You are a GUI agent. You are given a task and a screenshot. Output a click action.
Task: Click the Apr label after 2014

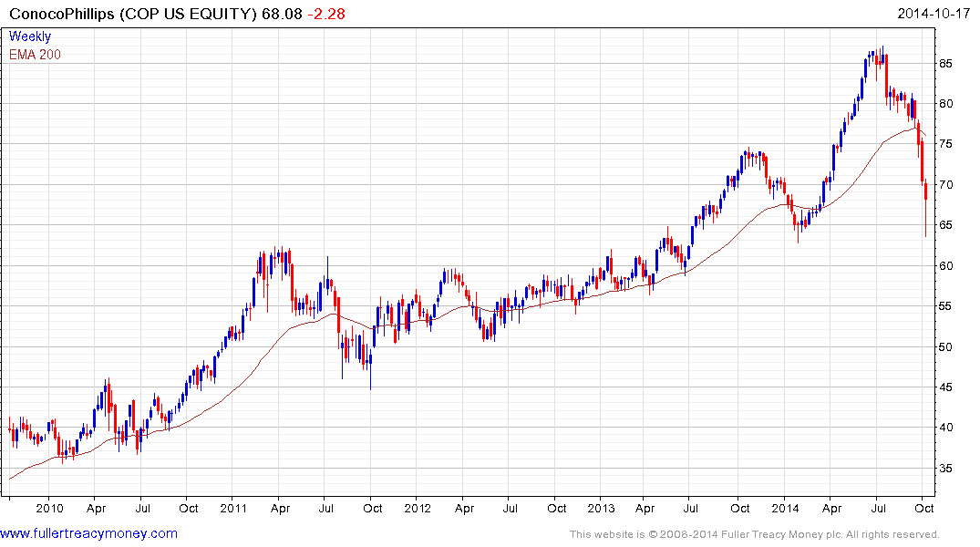831,509
